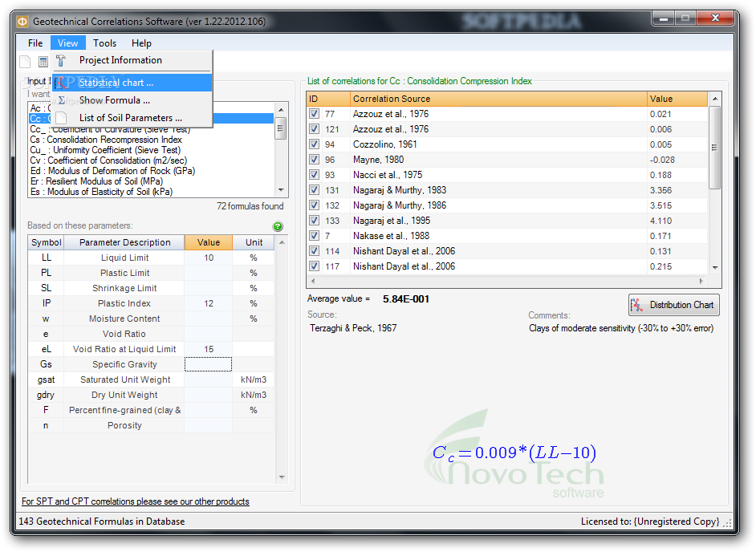Toggle checkbox for ID 132 Nagaraj & Murthy
756x552 pixels.
315,205
